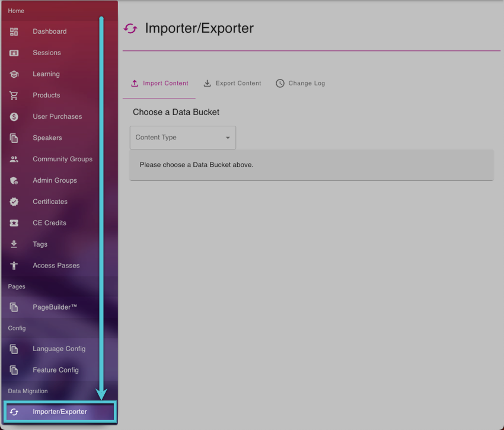Click the Dashboard grid icon
This screenshot has height=430, width=504.
[14, 31]
